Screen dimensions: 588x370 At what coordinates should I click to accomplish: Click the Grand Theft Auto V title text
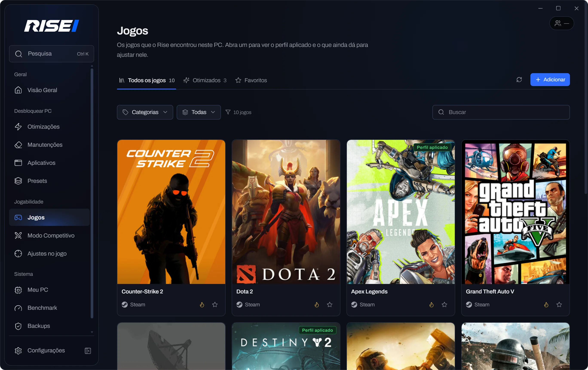[x=490, y=291]
